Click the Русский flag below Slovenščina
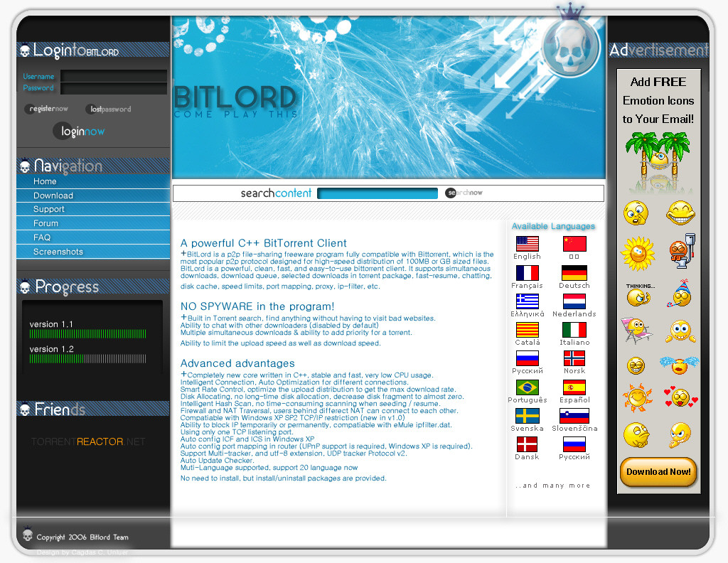 tap(574, 444)
